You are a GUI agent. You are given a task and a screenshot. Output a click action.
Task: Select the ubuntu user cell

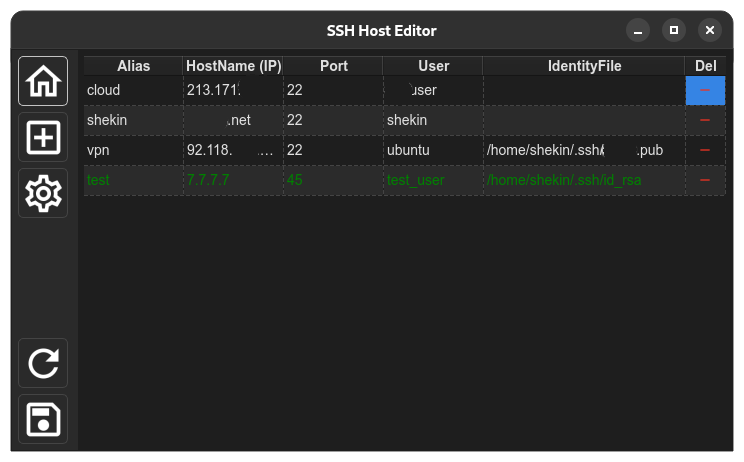434,150
